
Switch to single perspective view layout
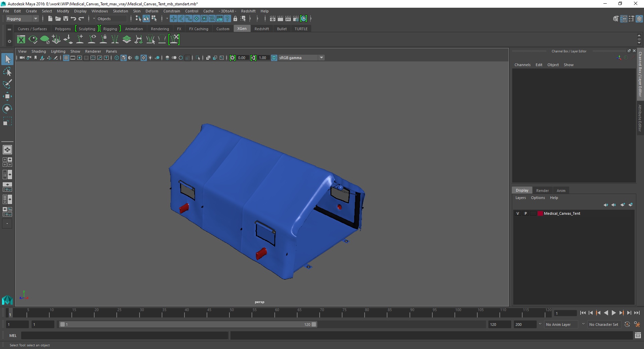click(x=7, y=150)
